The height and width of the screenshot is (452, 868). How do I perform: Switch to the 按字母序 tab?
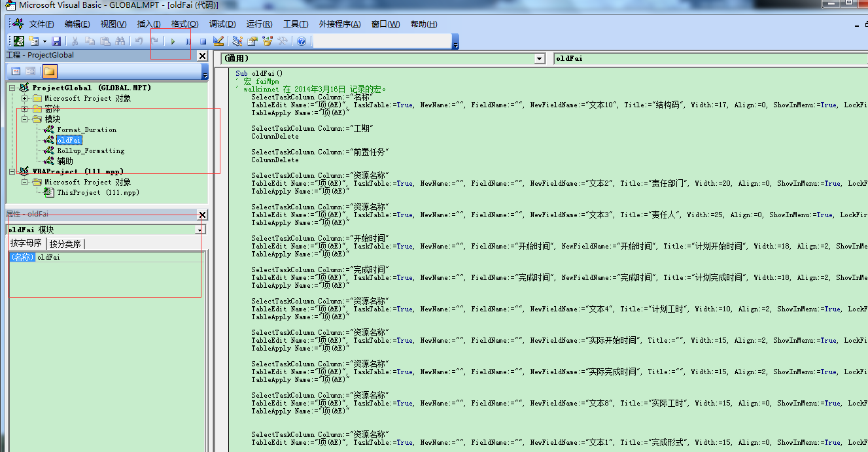(26, 243)
